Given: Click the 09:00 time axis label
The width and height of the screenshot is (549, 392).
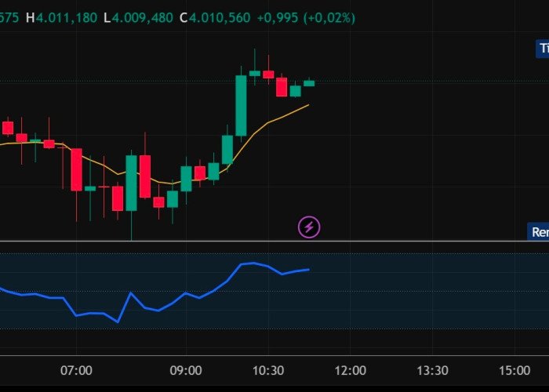Looking at the screenshot, I should [x=186, y=370].
